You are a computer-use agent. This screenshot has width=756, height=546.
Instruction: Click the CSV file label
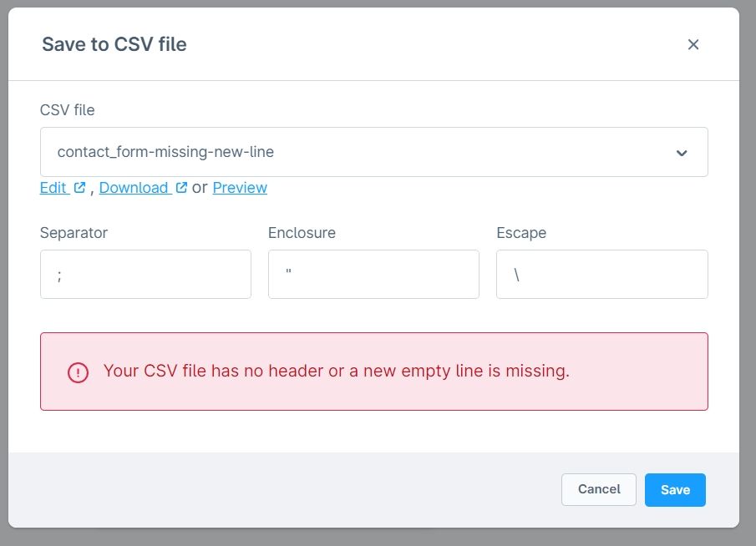67,110
